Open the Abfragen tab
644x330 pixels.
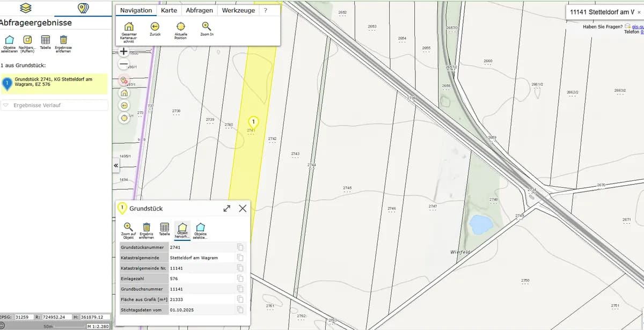pyautogui.click(x=200, y=10)
